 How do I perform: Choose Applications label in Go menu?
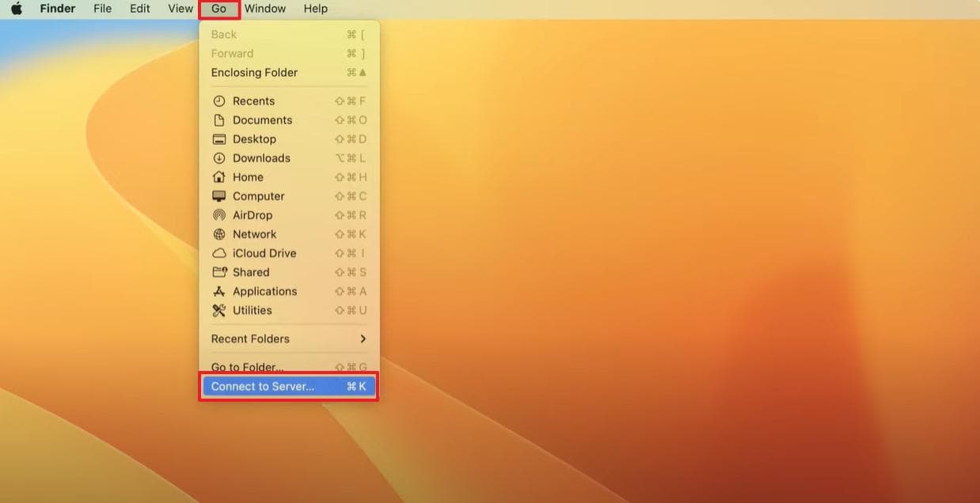click(x=264, y=291)
